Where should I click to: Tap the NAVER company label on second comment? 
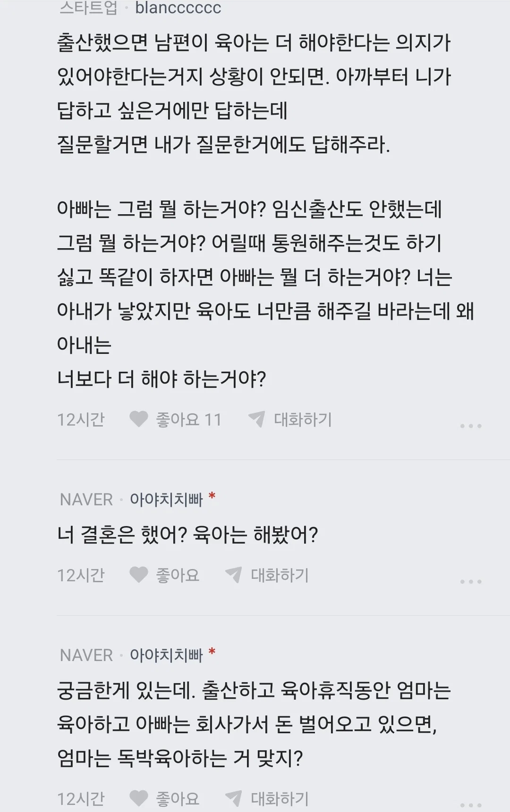coord(86,500)
